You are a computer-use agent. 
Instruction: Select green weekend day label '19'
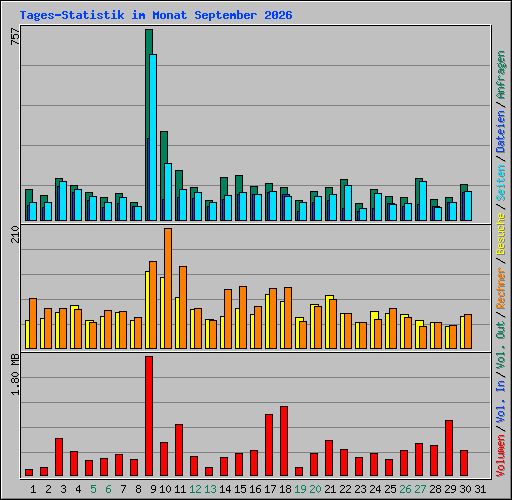300,489
